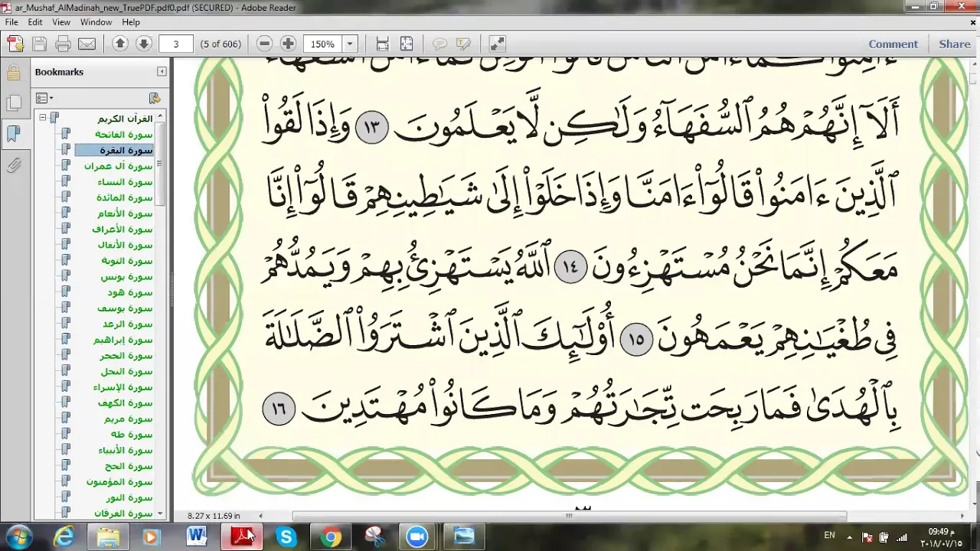Open the Security Settings padlock panel
This screenshot has width=980, height=551.
[13, 73]
